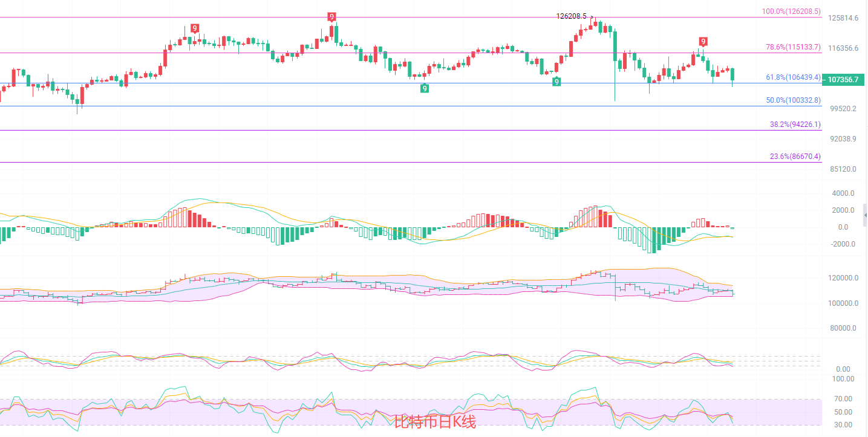Image resolution: width=868 pixels, height=437 pixels.
Task: Click the most recent red 9 marker
Action: point(702,42)
